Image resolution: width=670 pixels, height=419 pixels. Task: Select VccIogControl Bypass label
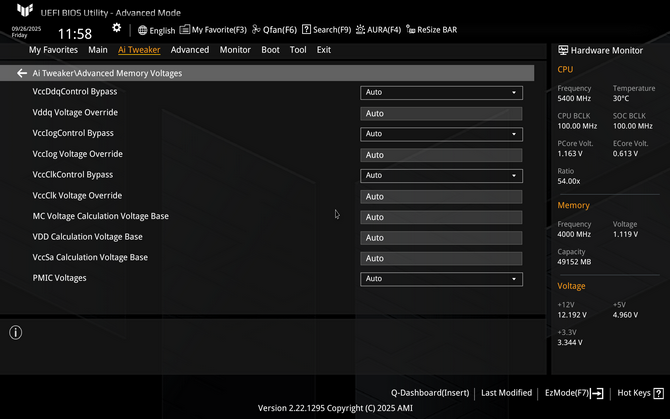73,133
